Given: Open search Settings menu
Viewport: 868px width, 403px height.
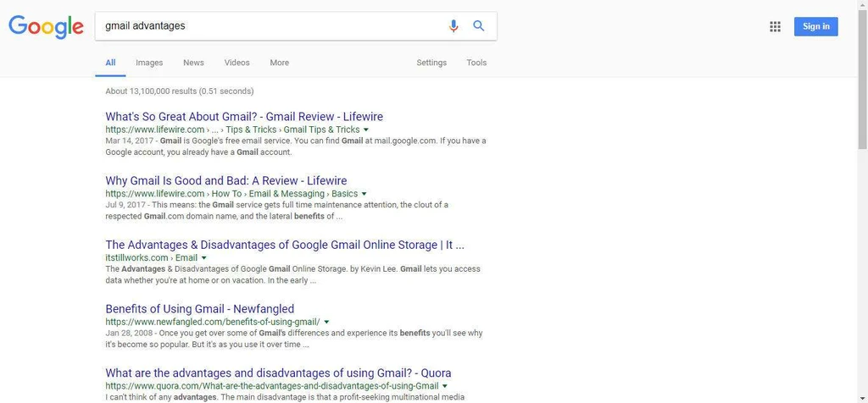Looking at the screenshot, I should 431,63.
